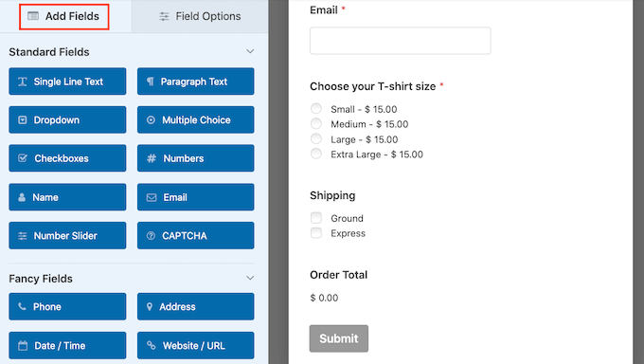644x364 pixels.
Task: Add a Paragraph Text field
Action: [195, 82]
